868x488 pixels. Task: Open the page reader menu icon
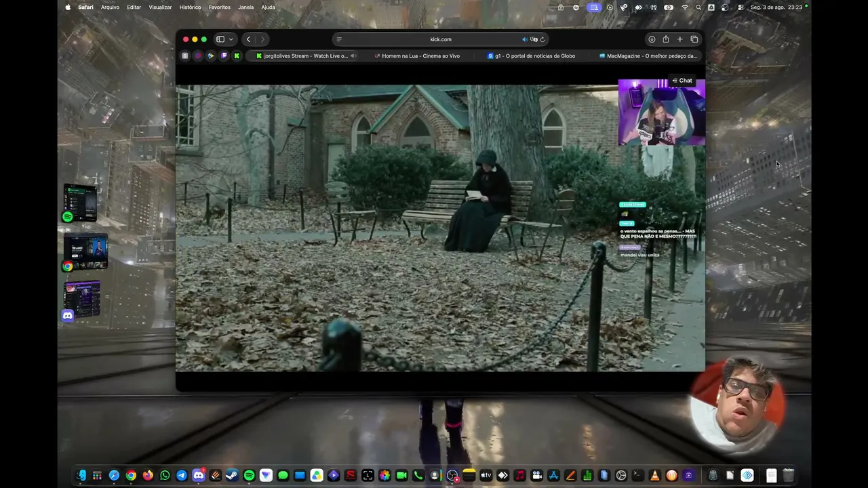pos(339,39)
